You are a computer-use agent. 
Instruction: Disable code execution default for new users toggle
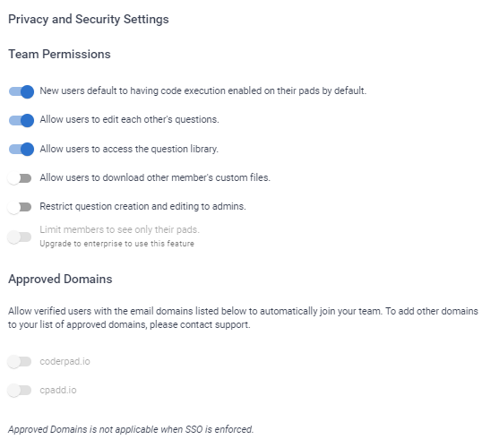coord(21,91)
